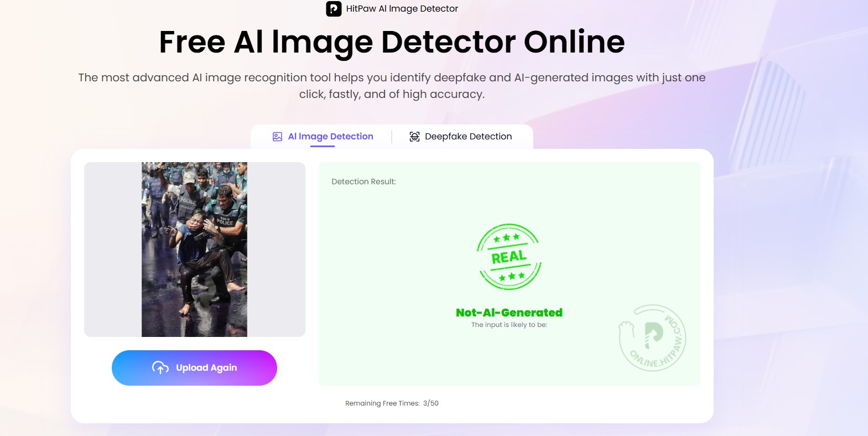Click the Deepfake Detection face-scan icon
Viewport: 868px width, 436px height.
tap(414, 137)
